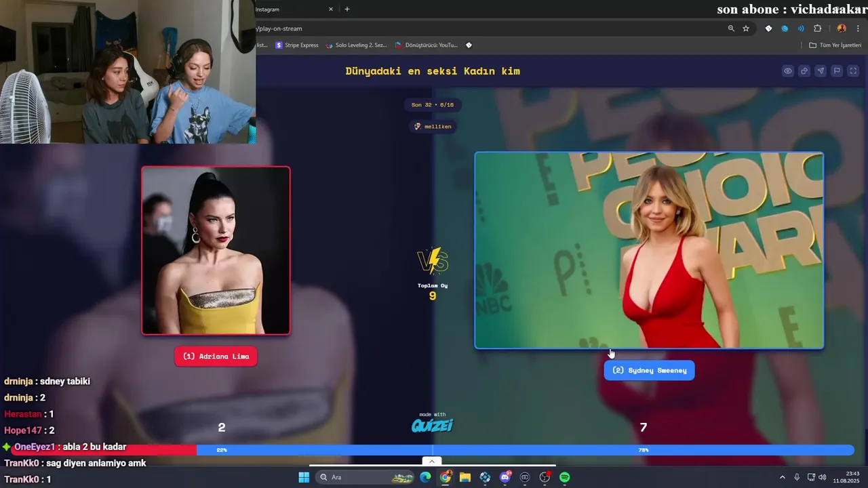868x488 pixels.
Task: Open the blue diamond app on taskbar
Action: [x=485, y=477]
